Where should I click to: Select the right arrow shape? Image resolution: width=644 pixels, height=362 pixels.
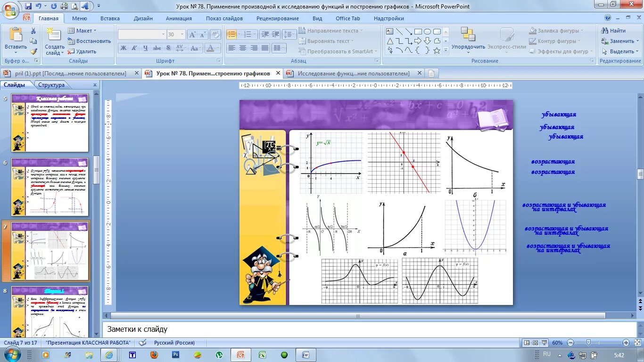coord(418,41)
